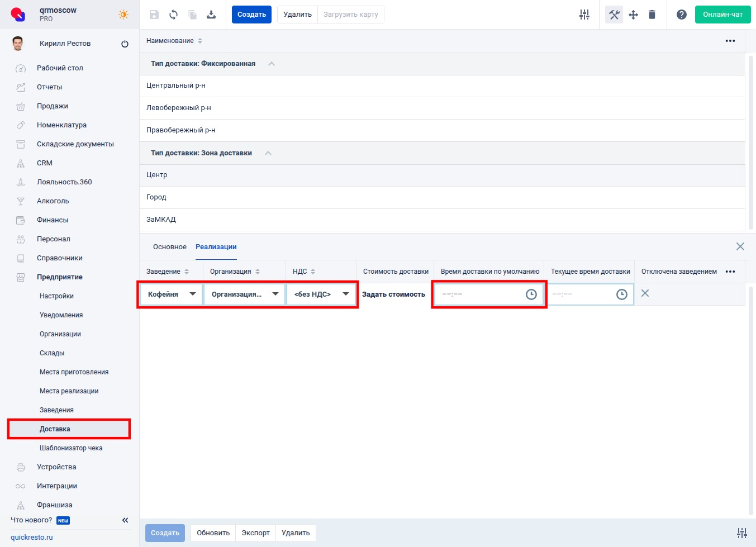Screen dimensions: 756x547
Task: Click the download icon in top toolbar
Action: pyautogui.click(x=211, y=15)
